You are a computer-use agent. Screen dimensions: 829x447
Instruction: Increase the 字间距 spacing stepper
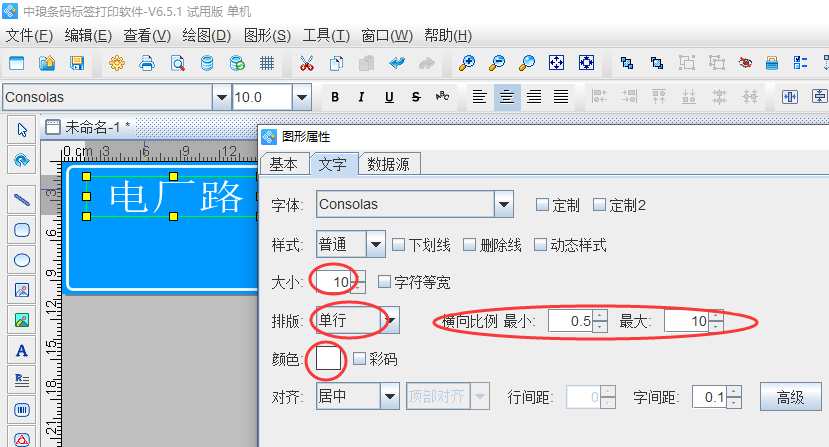(x=734, y=391)
